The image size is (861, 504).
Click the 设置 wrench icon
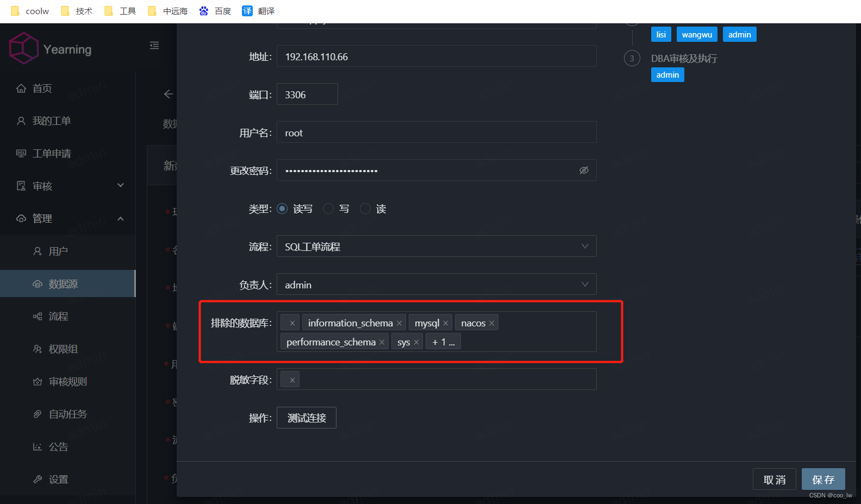click(38, 479)
